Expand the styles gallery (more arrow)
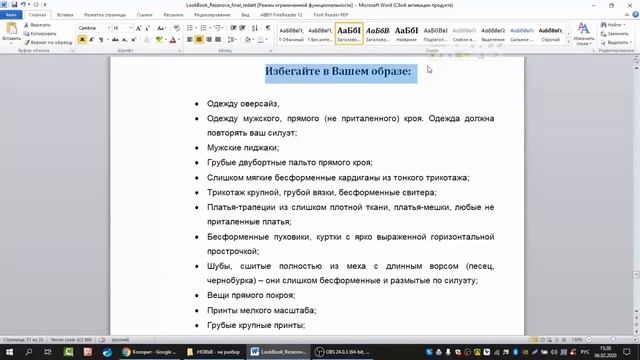Image resolution: width=640 pixels, height=360 pixels. pos(569,42)
